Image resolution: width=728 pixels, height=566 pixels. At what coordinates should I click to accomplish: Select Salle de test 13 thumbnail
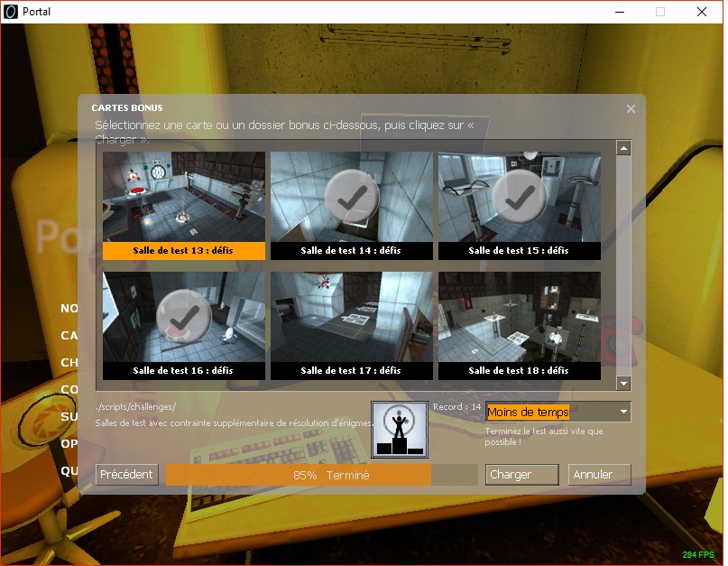[x=183, y=197]
